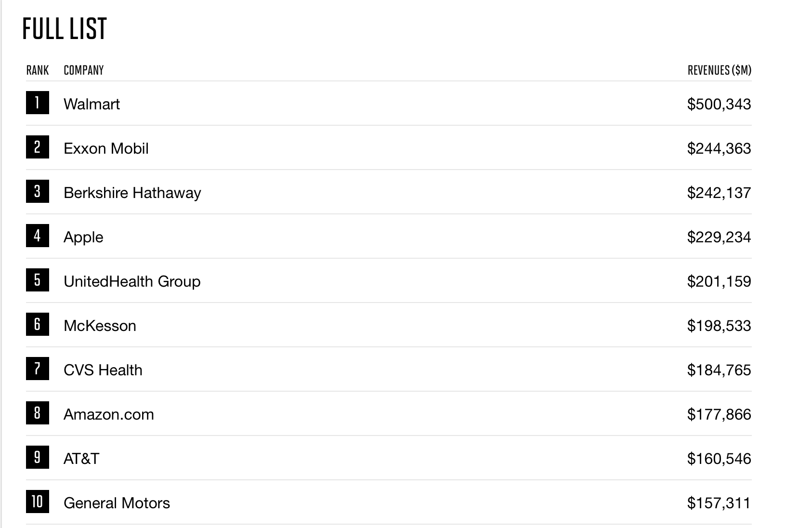Click the rank 4 badge next to Apple
The height and width of the screenshot is (528, 812).
point(38,236)
